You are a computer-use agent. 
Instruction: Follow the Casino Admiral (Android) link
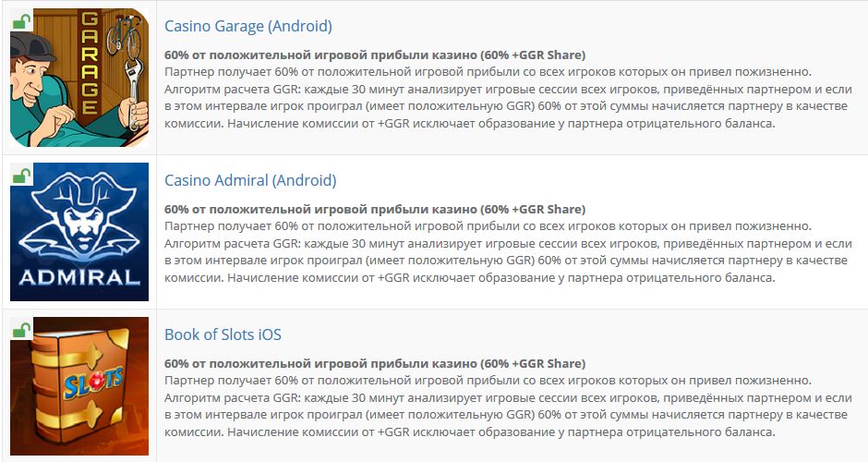pyautogui.click(x=249, y=180)
